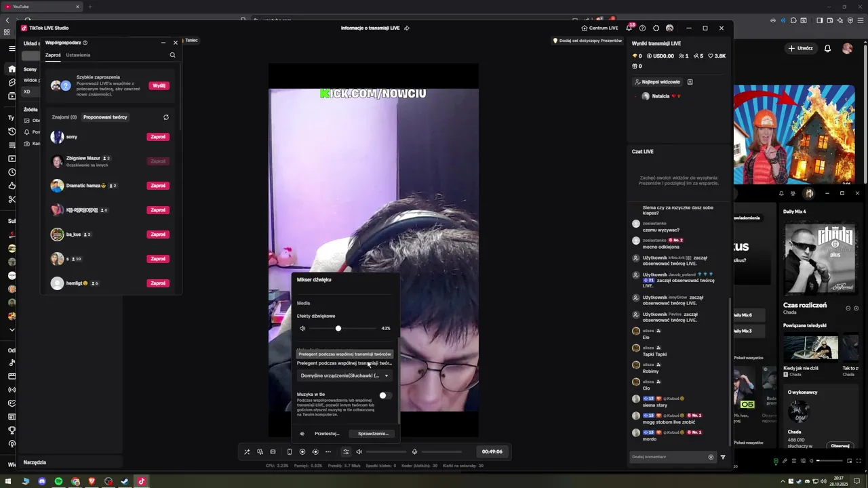This screenshot has width=868, height=488.
Task: Refresh the suggested creators list
Action: (x=165, y=117)
